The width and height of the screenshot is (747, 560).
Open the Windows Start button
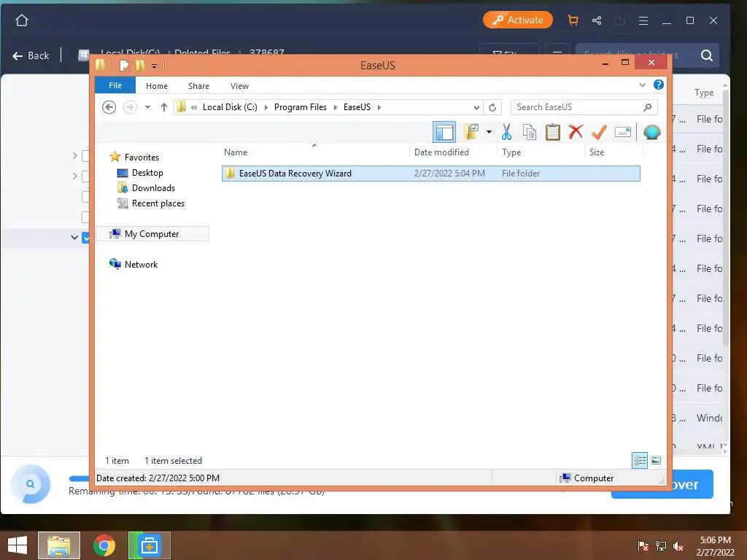(18, 545)
